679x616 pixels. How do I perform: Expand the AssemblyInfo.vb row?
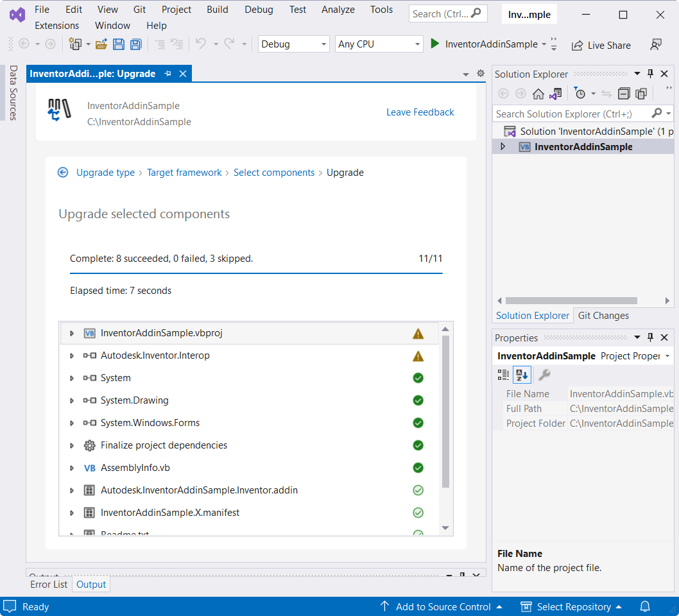[72, 468]
